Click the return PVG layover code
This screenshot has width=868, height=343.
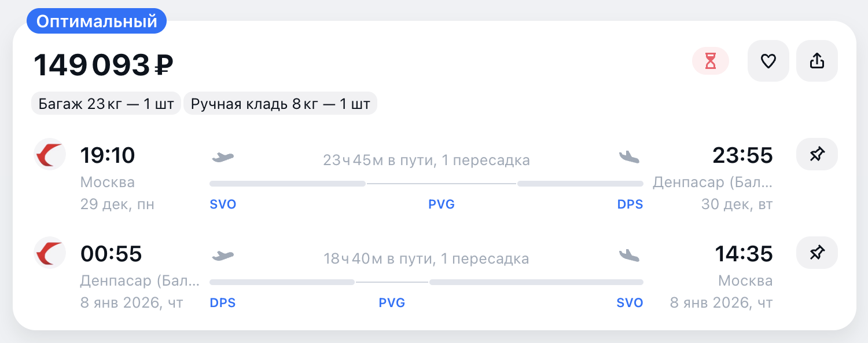click(392, 303)
